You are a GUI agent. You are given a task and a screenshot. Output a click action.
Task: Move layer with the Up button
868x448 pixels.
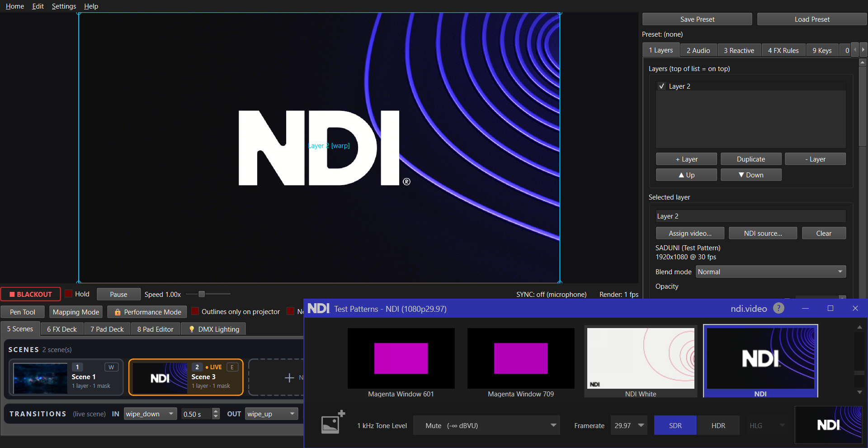tap(686, 175)
